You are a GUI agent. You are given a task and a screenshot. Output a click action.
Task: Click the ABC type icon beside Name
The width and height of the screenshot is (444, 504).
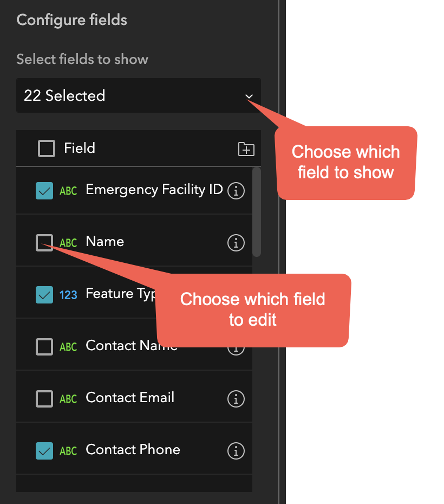click(68, 243)
